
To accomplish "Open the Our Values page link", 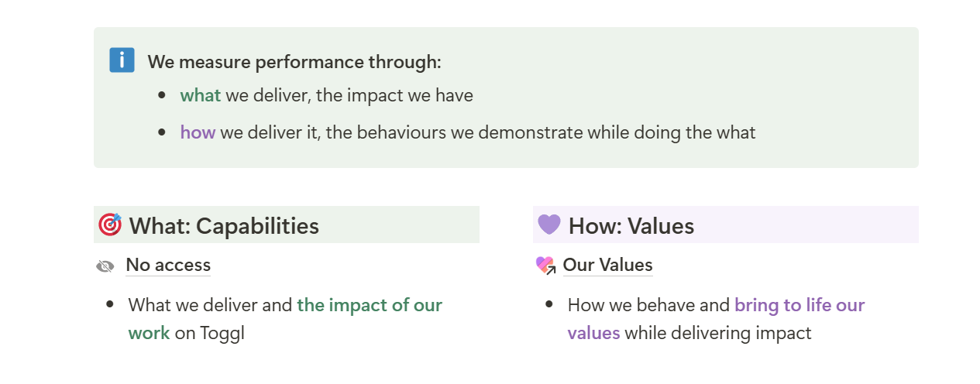I will pos(607,265).
